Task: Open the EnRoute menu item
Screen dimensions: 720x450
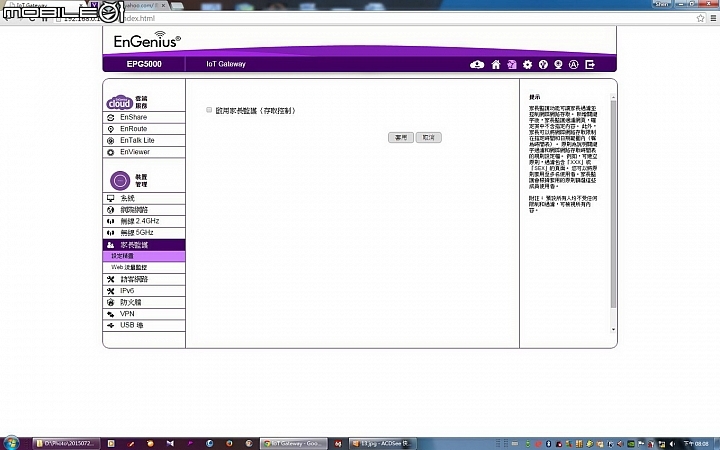Action: pos(144,129)
